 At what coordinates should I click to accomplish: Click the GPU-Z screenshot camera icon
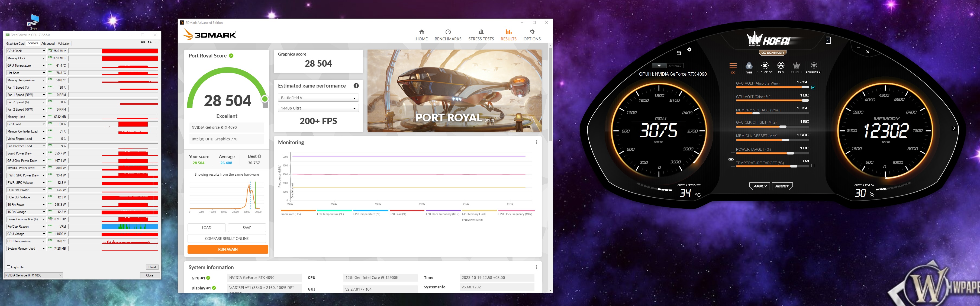[143, 42]
